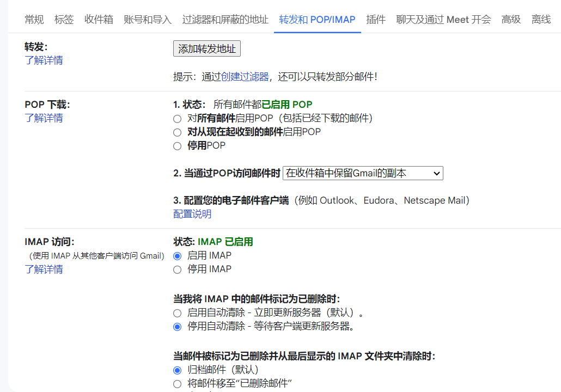Click 了解详情 link under 转发
Screen dimensions: 561x392
pos(44,60)
